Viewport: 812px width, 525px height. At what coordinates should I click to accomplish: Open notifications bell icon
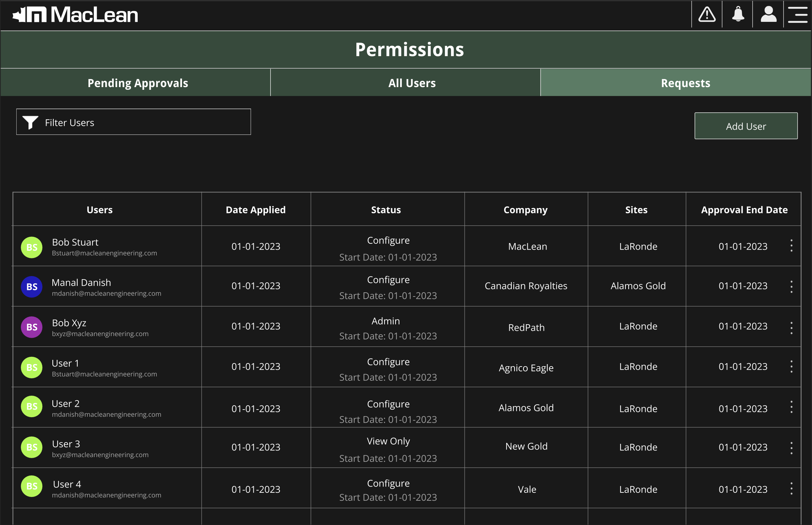[738, 15]
